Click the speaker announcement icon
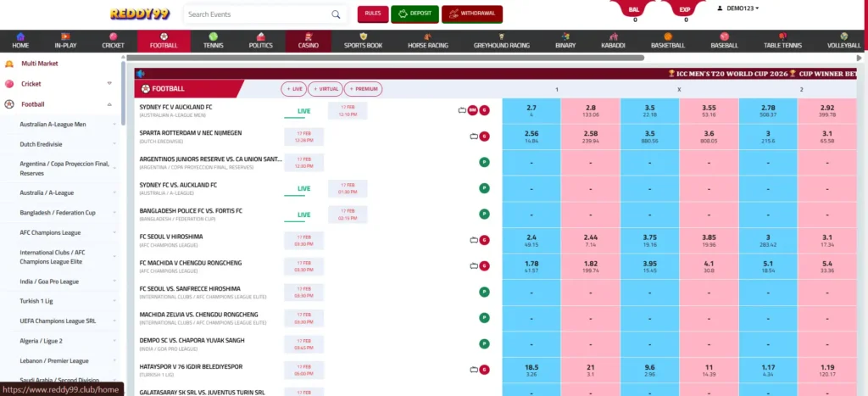Image resolution: width=868 pixels, height=396 pixels. coord(140,74)
